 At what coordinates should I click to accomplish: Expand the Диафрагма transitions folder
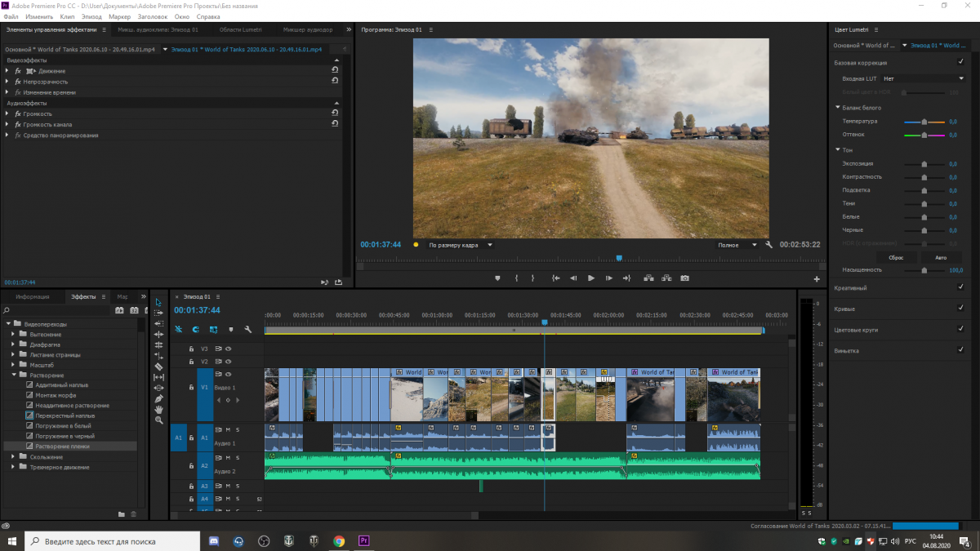tap(14, 344)
